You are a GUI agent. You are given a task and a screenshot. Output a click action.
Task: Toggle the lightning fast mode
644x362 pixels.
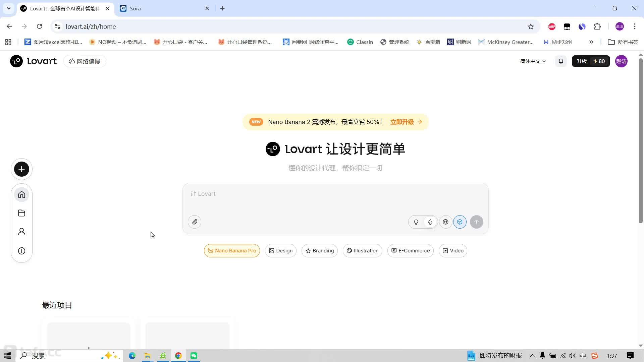pos(430,222)
